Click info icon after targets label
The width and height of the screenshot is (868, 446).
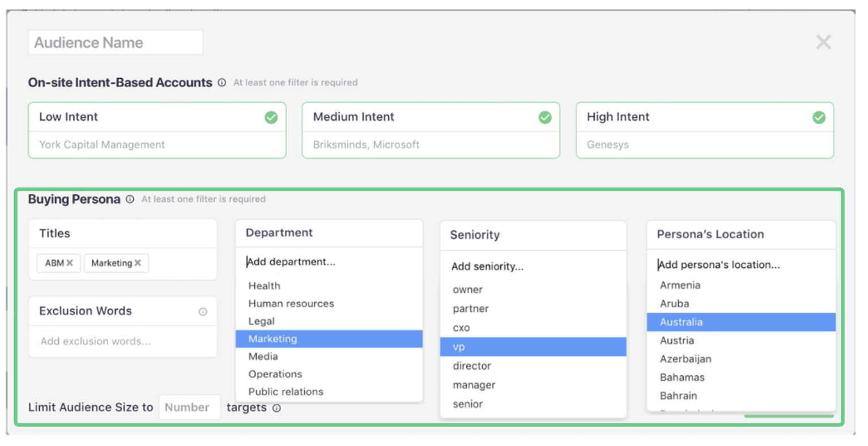276,408
